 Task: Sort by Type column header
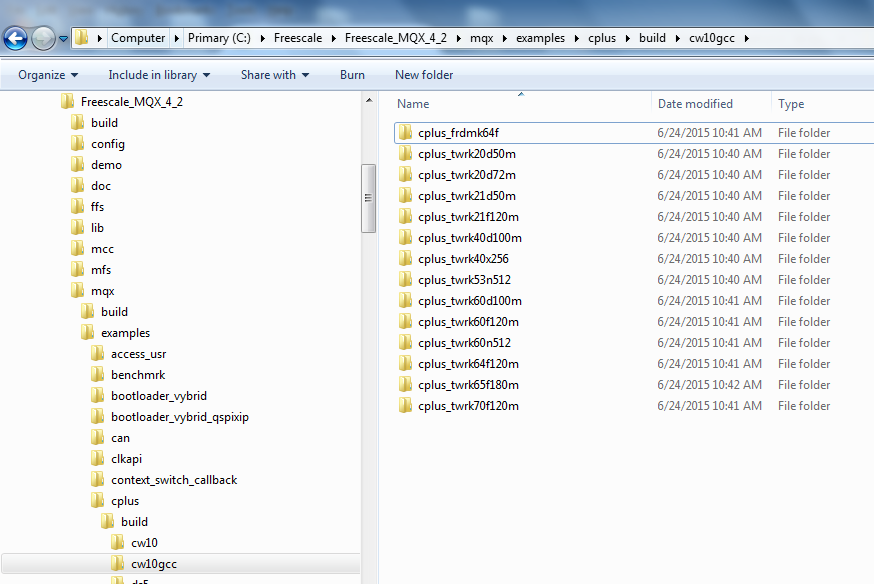coord(791,104)
